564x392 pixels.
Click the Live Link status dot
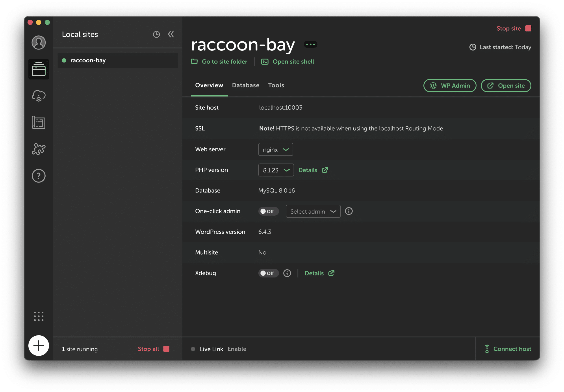tap(193, 349)
